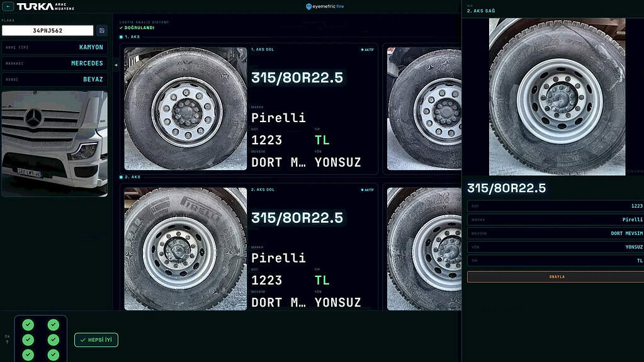Click YONSUZ direction on 2. AKS SOL
644x362 pixels.
(337, 302)
